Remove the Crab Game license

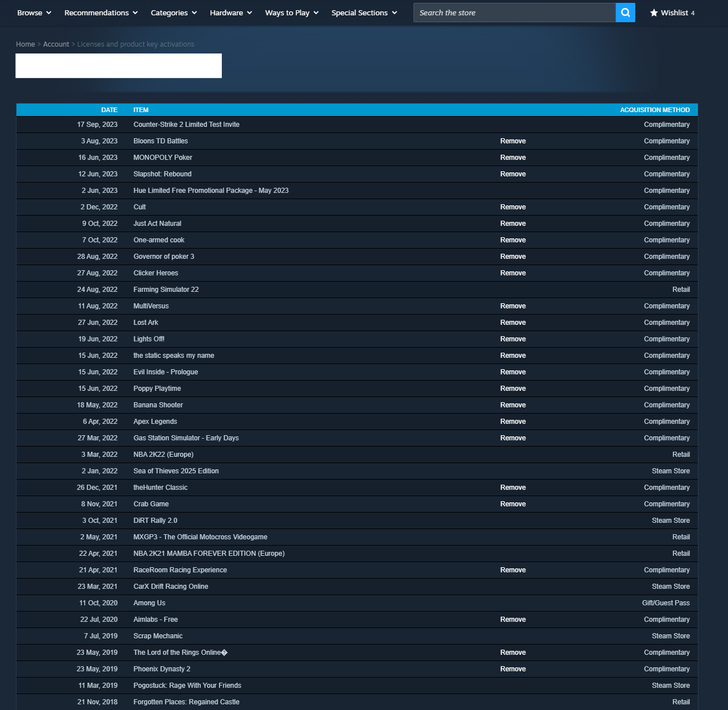512,503
